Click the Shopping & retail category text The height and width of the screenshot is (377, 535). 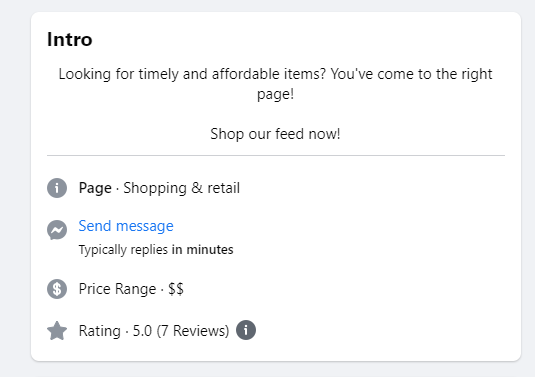click(x=182, y=188)
